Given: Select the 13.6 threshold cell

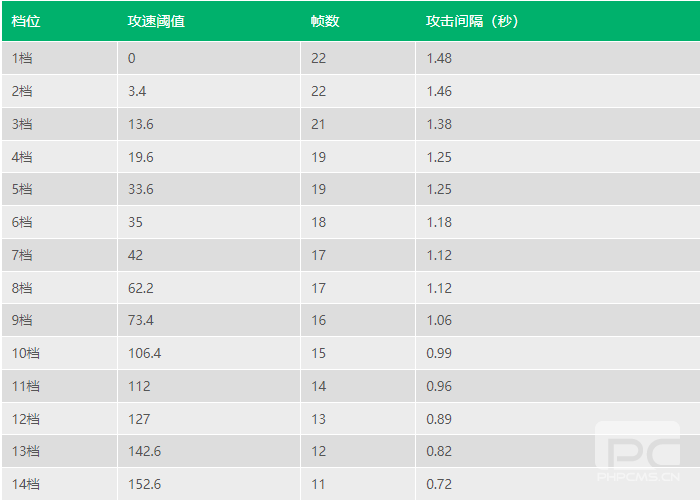Looking at the screenshot, I should (141, 124).
